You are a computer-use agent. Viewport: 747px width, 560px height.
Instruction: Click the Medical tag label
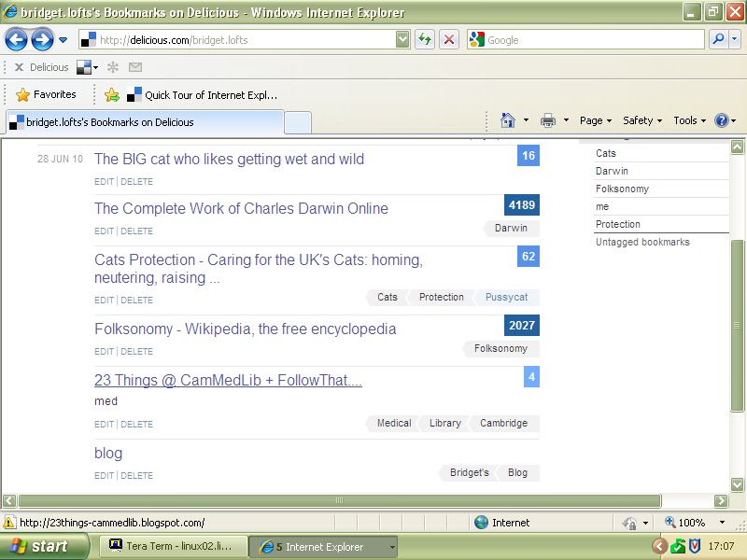(393, 424)
